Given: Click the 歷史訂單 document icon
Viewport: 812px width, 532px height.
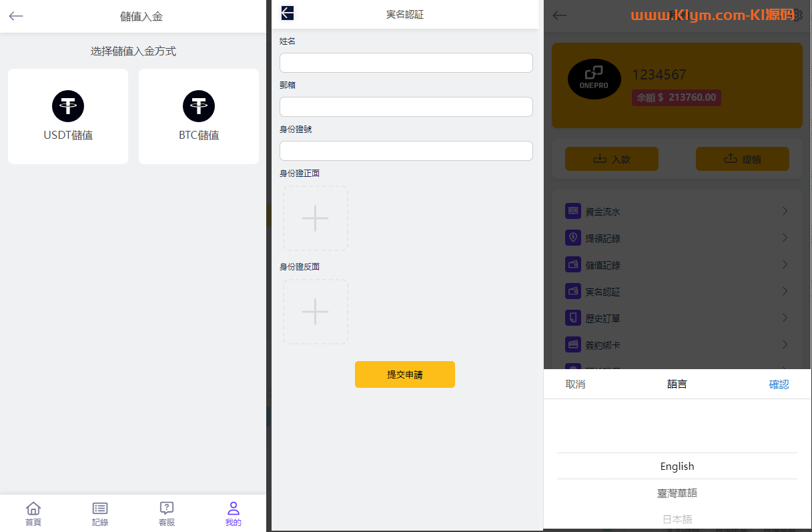Looking at the screenshot, I should coord(573,318).
